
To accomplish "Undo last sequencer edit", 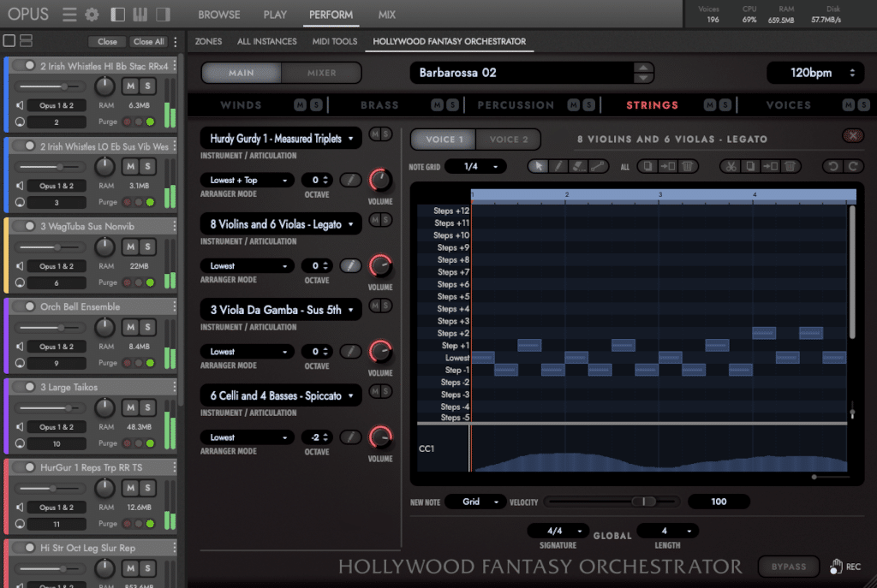I will click(x=833, y=167).
